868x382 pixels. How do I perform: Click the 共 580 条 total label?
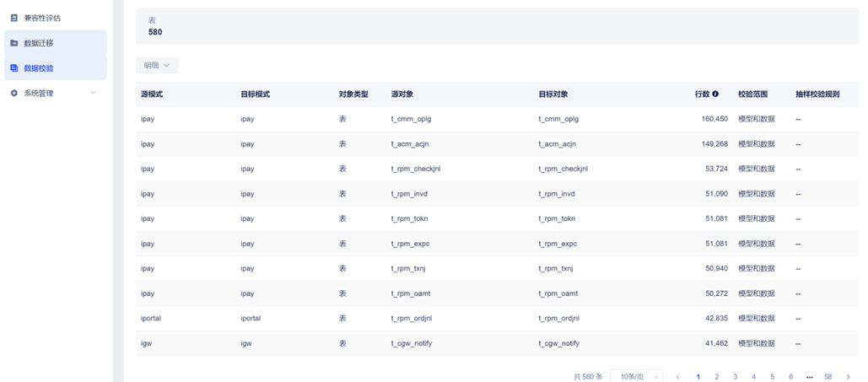pyautogui.click(x=588, y=376)
